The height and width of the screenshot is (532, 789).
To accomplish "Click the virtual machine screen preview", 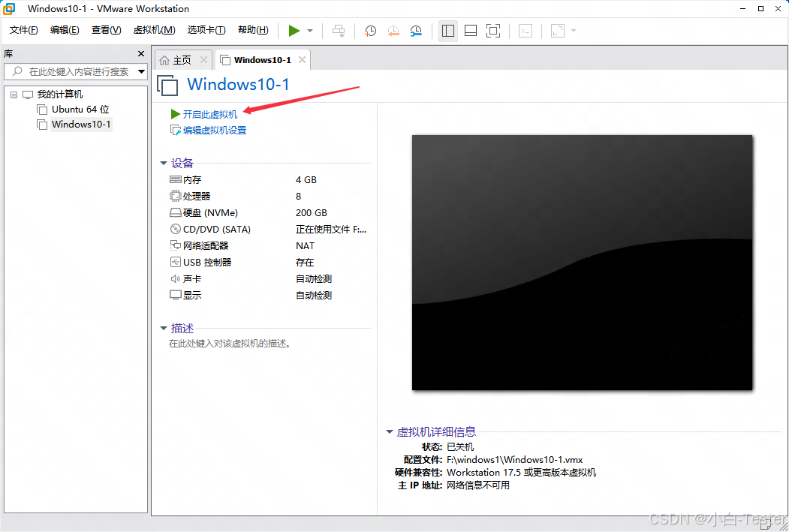I will [x=583, y=263].
